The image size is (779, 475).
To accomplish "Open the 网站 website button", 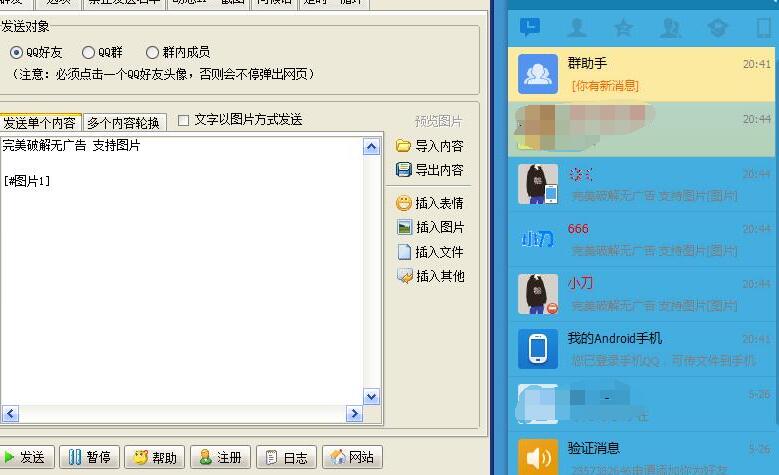I will coord(352,457).
